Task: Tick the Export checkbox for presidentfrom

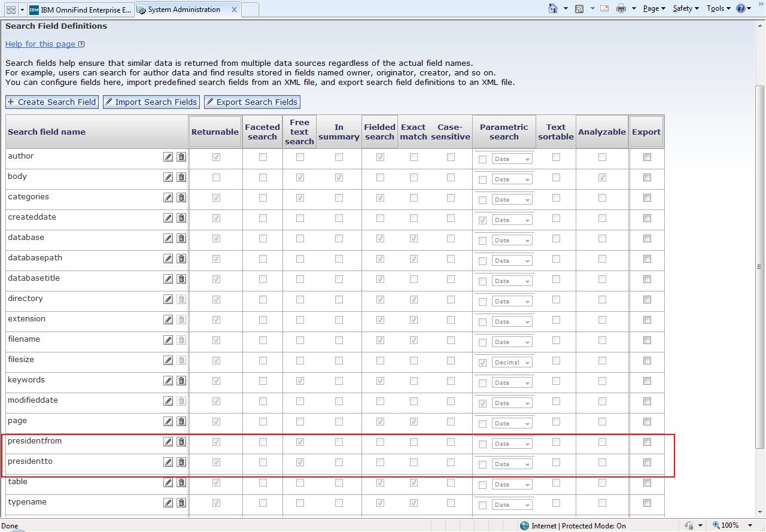Action: click(x=646, y=442)
